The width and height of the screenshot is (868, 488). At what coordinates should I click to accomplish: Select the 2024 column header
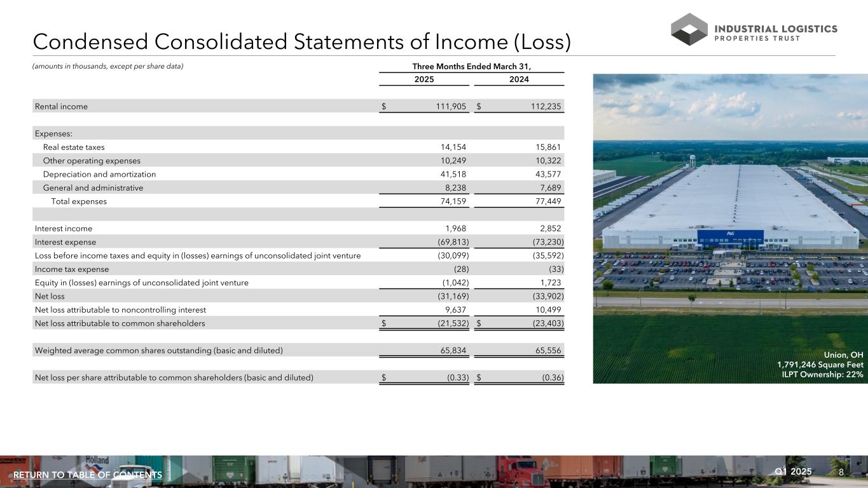[x=519, y=79]
